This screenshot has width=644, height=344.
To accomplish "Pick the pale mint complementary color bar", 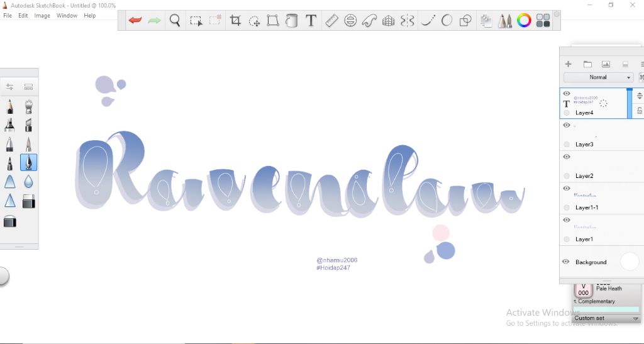I will pyautogui.click(x=606, y=309).
